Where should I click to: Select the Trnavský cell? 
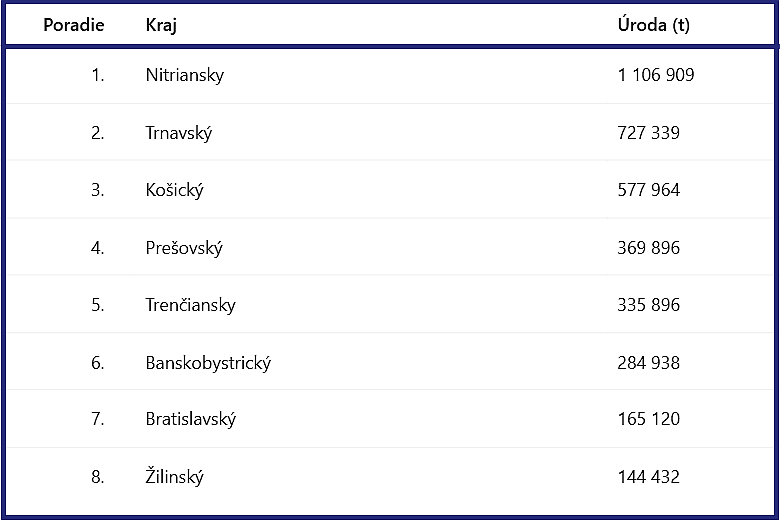pos(179,133)
